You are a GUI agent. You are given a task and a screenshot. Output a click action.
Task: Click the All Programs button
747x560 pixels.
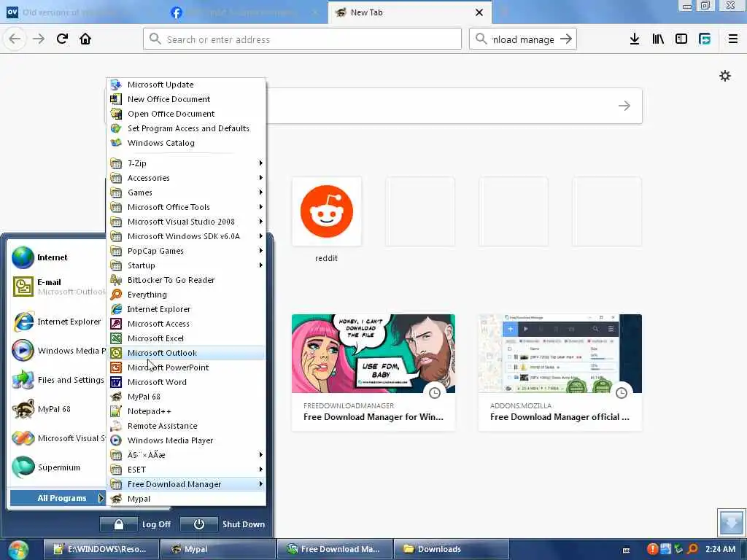pos(57,498)
